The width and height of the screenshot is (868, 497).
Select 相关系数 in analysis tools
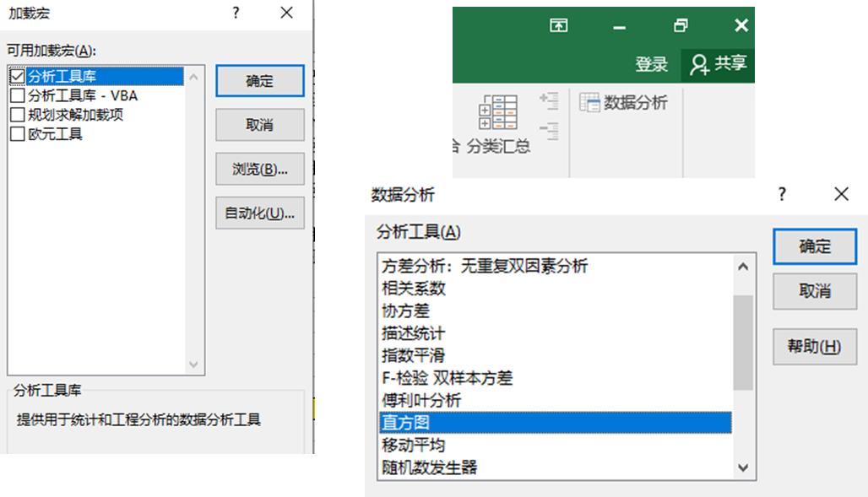[556, 289]
